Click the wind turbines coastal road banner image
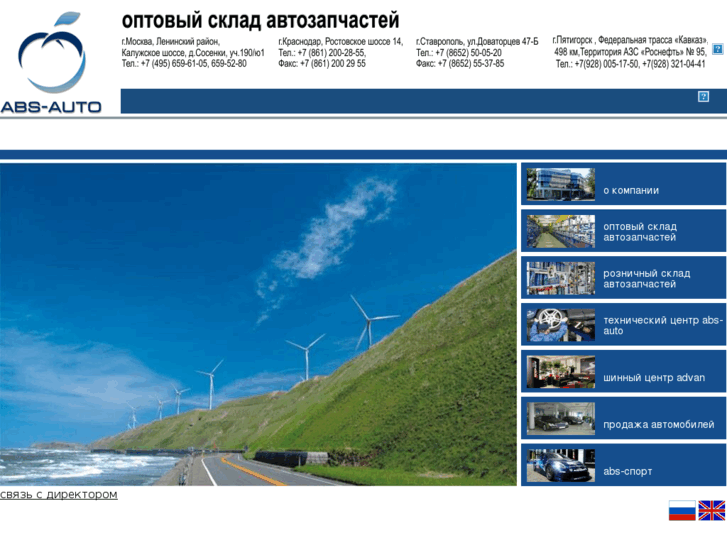 tap(258, 324)
